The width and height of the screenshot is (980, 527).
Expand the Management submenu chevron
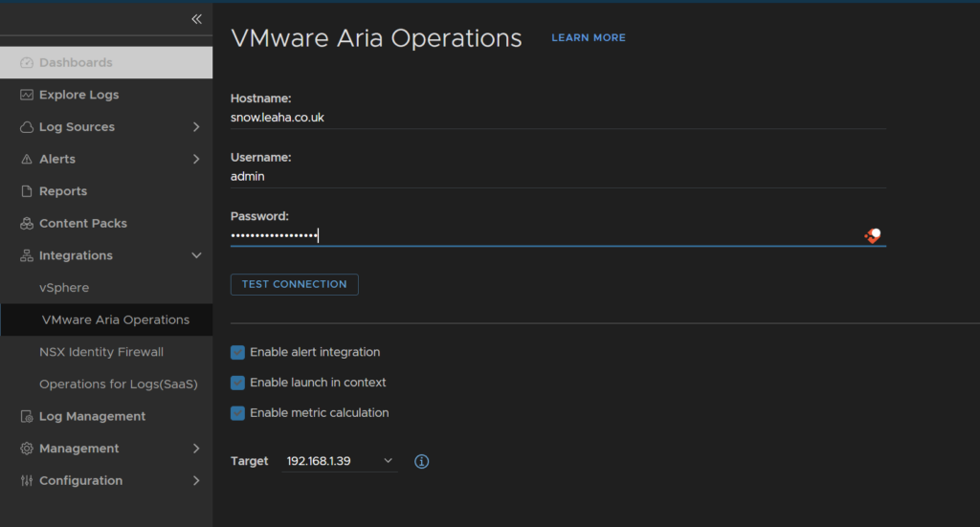tap(196, 449)
